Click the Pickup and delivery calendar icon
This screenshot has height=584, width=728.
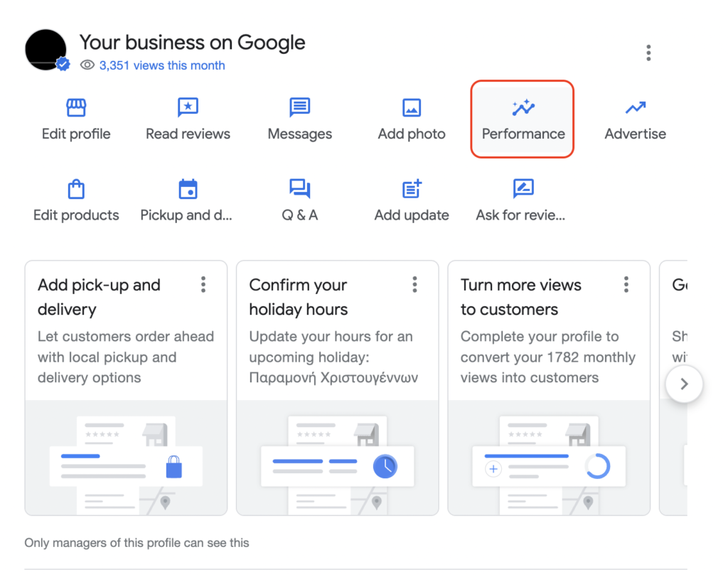[188, 189]
